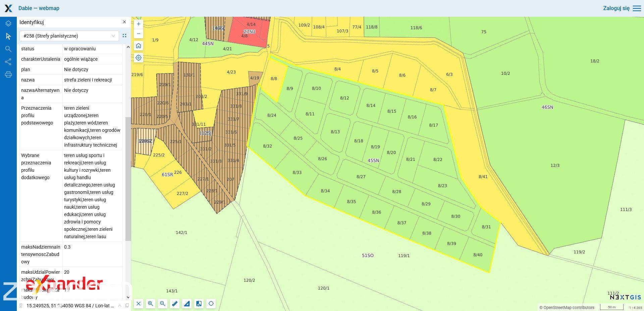
Task: Reset map to home extent
Action: coord(139,46)
